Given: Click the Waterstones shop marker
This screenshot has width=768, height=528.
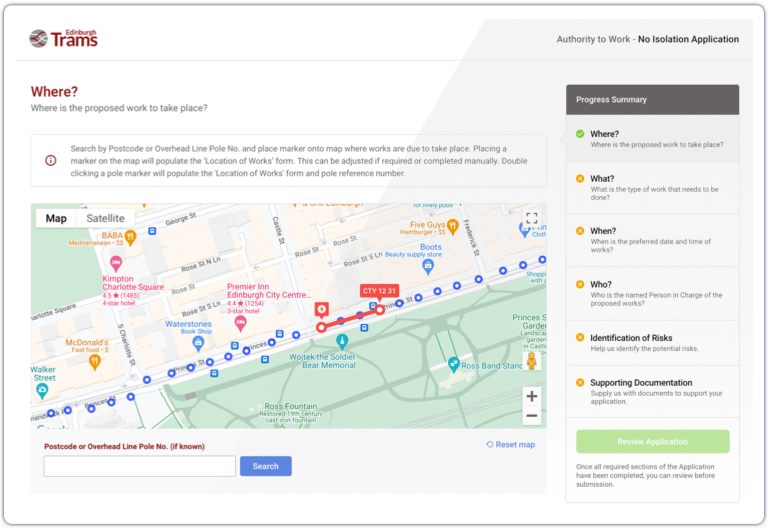Looking at the screenshot, I should coord(198,343).
